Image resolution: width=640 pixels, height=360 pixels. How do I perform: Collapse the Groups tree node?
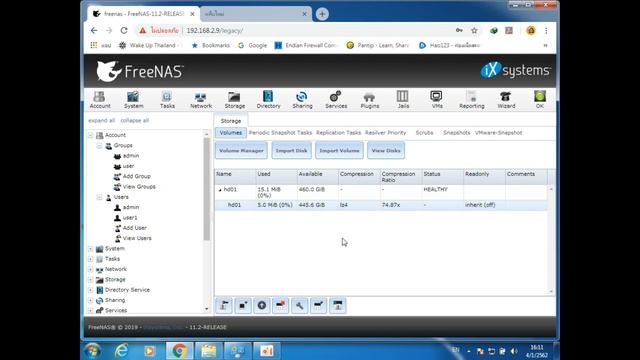click(x=99, y=145)
